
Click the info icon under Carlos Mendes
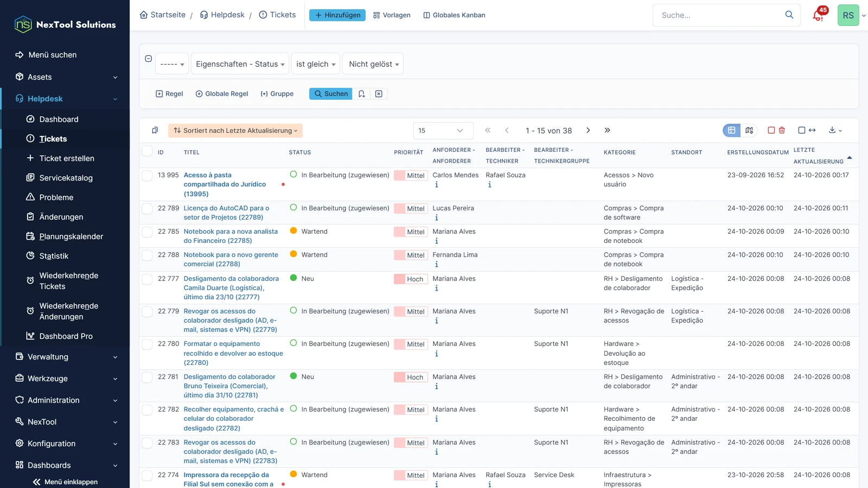(x=436, y=185)
